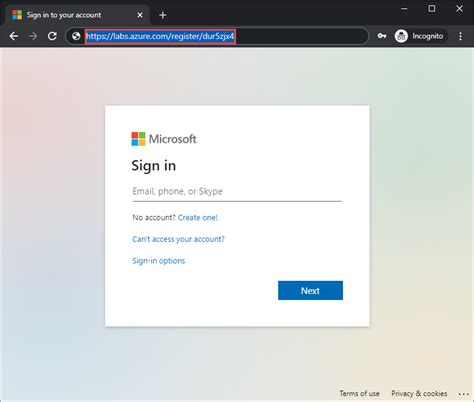Close the 'Sign in to your account' tab
The height and width of the screenshot is (402, 474).
[140, 15]
